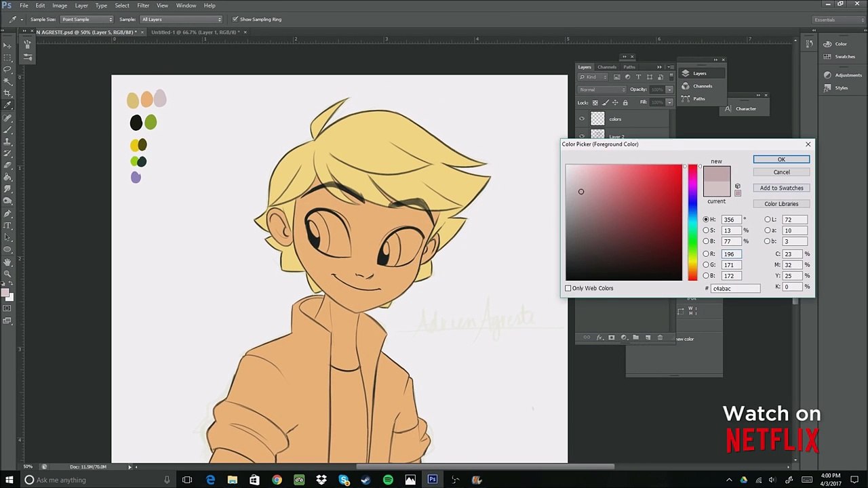This screenshot has width=868, height=488.
Task: Show hidden system tray icons
Action: 729,480
